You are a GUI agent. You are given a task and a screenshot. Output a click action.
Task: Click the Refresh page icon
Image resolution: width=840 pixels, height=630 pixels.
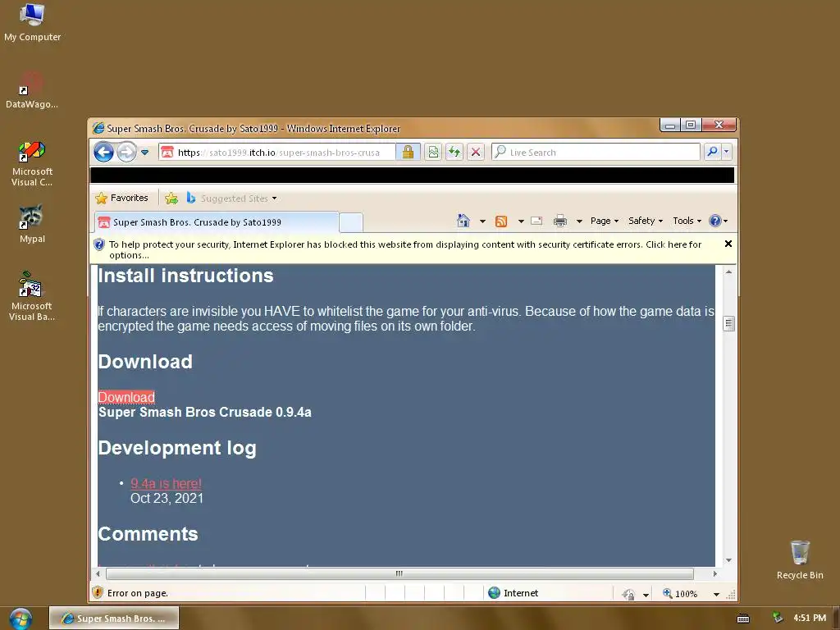pos(454,152)
